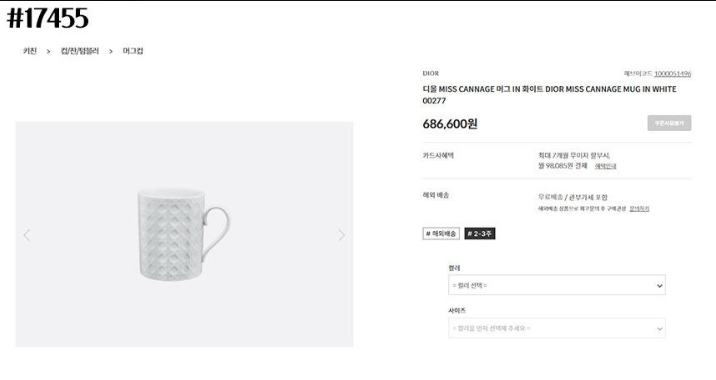Viewport: 716px width, 380px height.
Task: Select the # 2-3주 delivery tag
Action: coord(479,233)
